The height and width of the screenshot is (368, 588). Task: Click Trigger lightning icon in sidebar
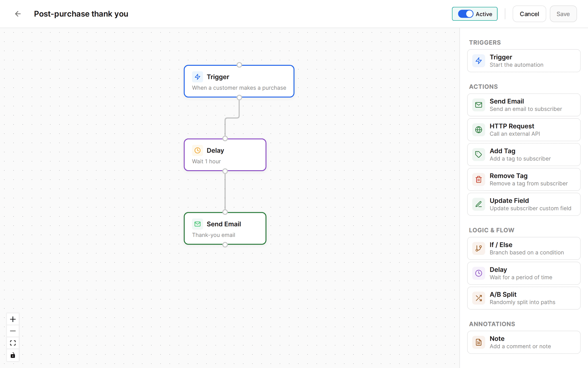pos(479,61)
